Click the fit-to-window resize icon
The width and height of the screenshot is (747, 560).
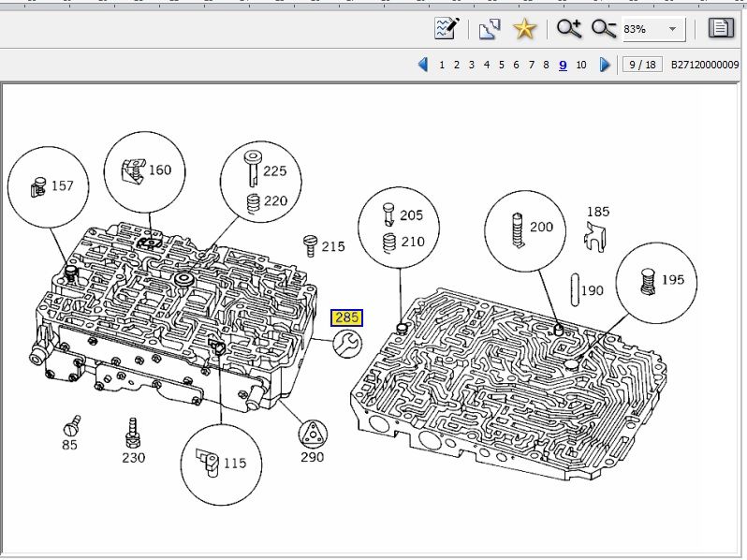pos(490,29)
